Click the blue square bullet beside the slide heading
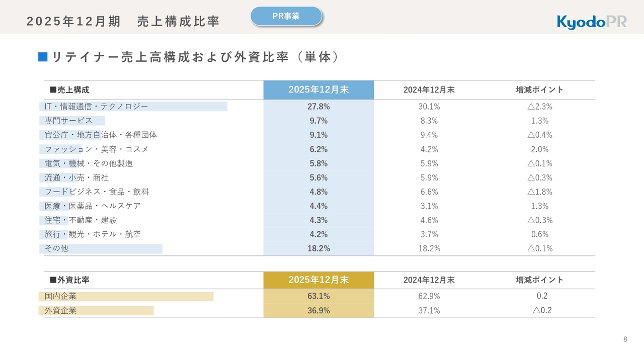The height and width of the screenshot is (362, 644). pos(43,57)
